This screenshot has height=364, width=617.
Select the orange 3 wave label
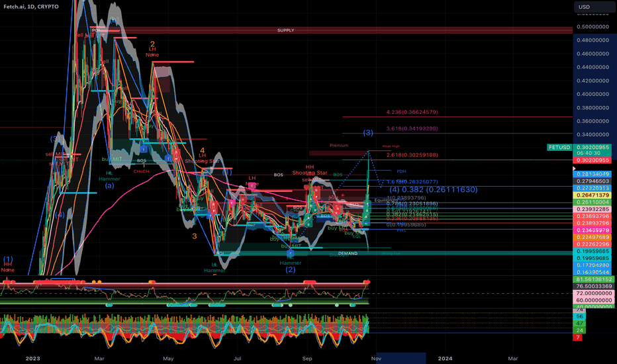point(195,236)
